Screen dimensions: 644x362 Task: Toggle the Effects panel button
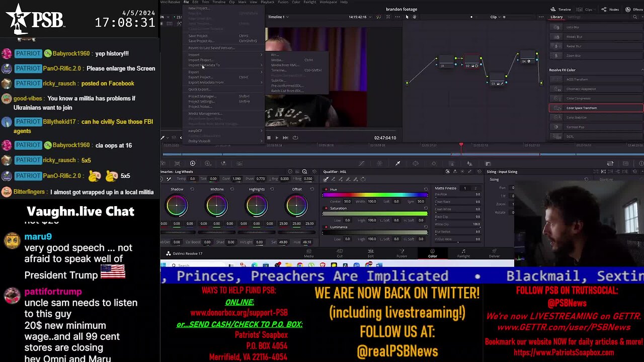click(635, 10)
